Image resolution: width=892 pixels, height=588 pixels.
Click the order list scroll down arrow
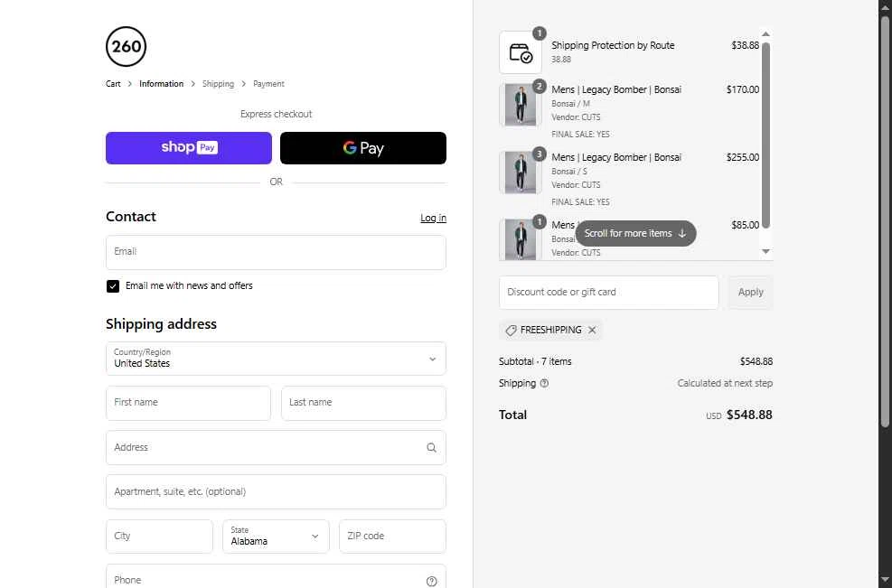[765, 251]
